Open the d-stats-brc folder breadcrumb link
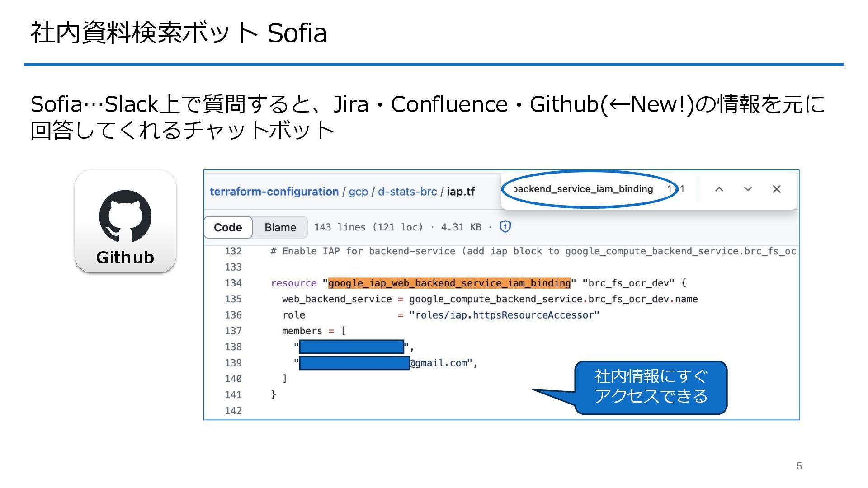Image resolution: width=868 pixels, height=488 pixels. click(x=407, y=192)
